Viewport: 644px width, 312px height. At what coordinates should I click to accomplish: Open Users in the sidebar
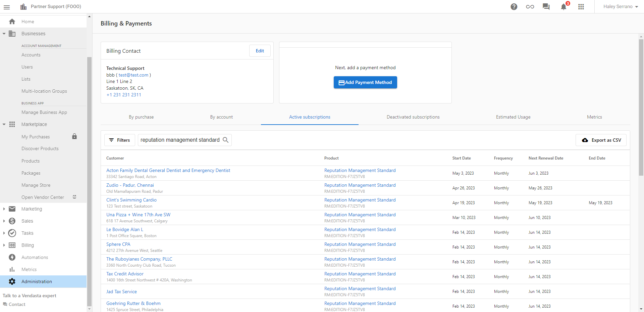click(x=27, y=67)
